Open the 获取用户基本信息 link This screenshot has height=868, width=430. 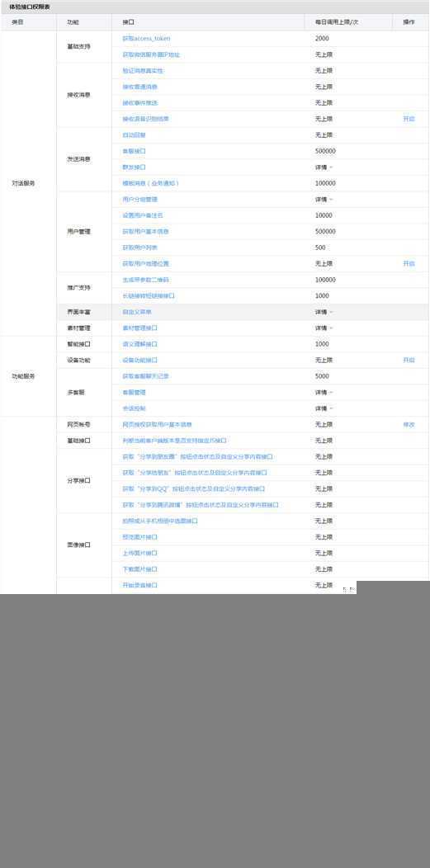(145, 231)
